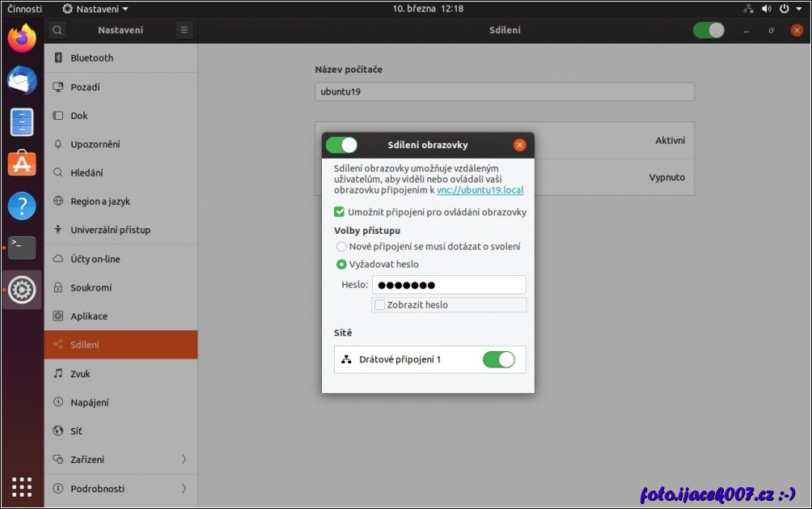
Task: Disable the Drátové připojení 1 network switch
Action: [498, 359]
